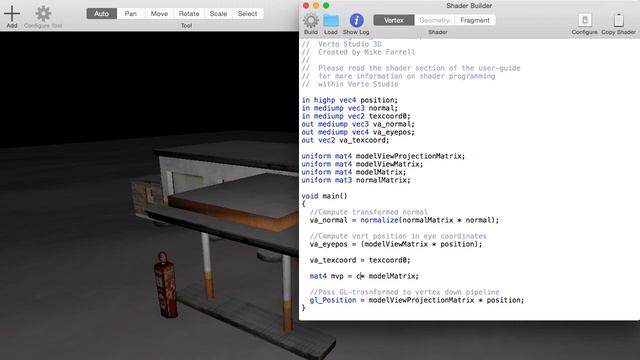Click the Copy Shader icon
Screen dimensions: 640x360
tap(619, 20)
